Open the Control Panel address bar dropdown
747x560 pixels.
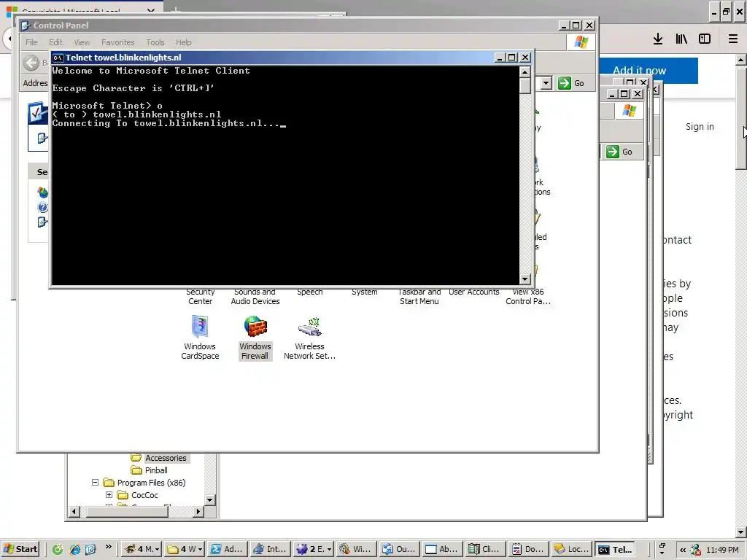546,83
